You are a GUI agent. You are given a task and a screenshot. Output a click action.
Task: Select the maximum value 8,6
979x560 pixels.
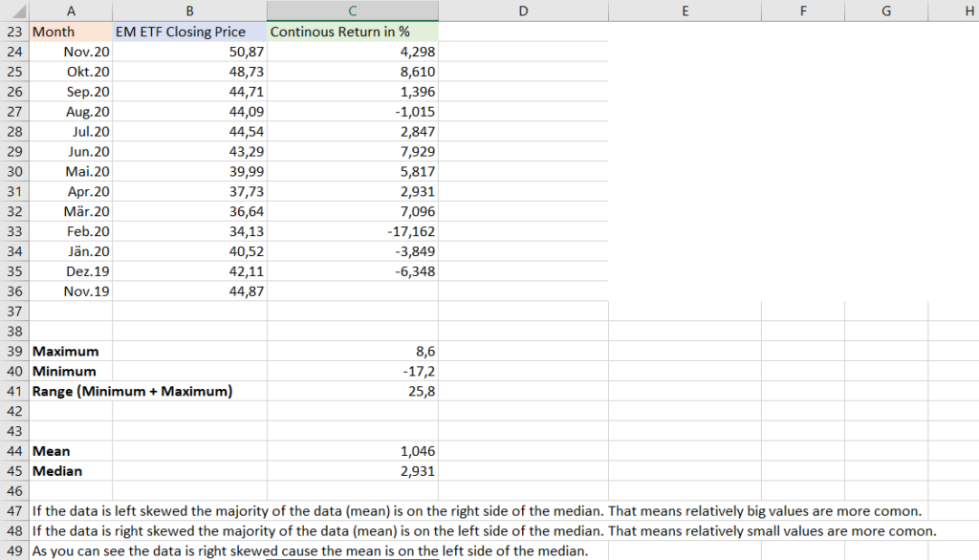click(353, 352)
